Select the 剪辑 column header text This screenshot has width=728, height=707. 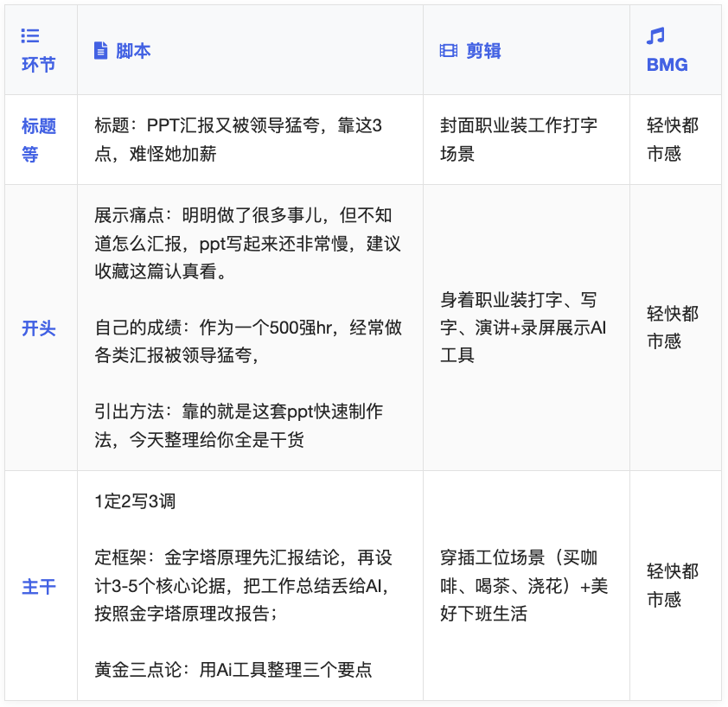tap(483, 51)
